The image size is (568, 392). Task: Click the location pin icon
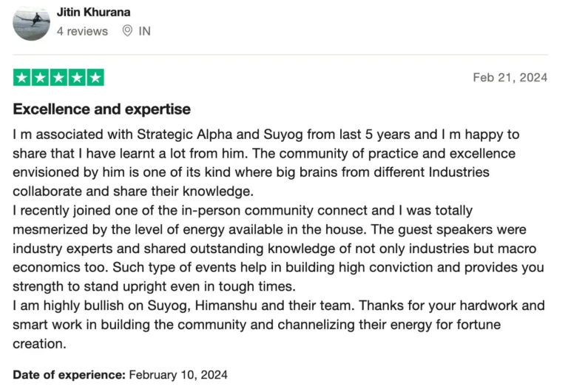point(127,31)
